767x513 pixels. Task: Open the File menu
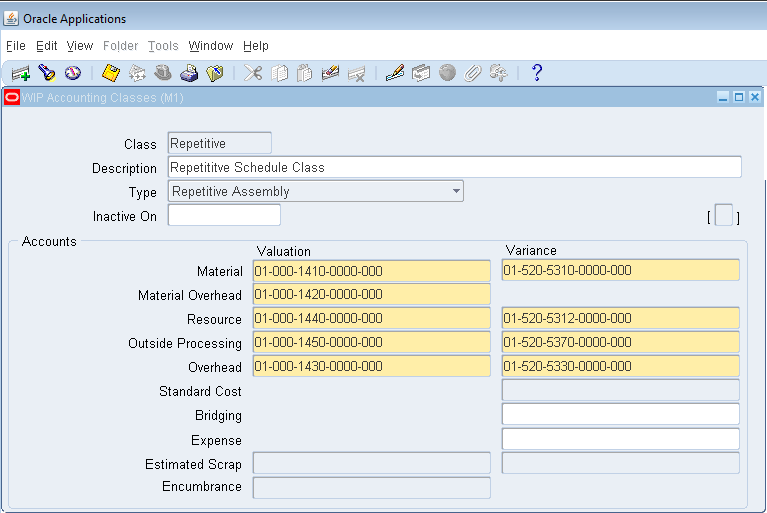16,46
